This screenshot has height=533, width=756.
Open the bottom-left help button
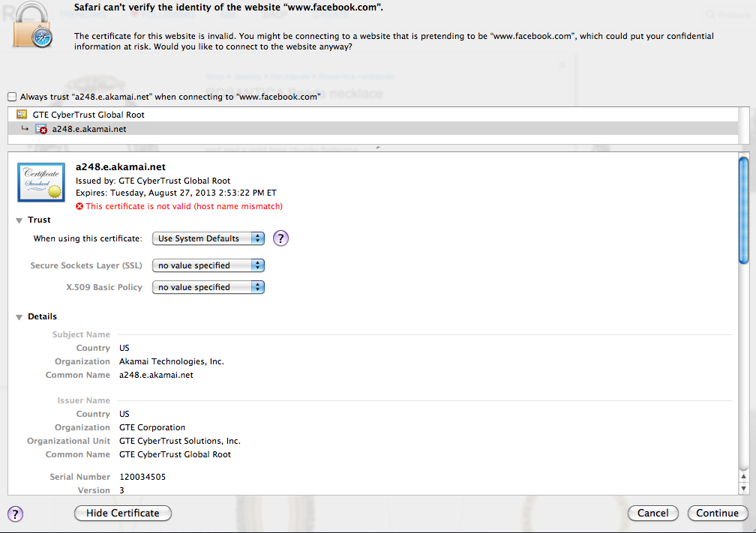pos(16,514)
